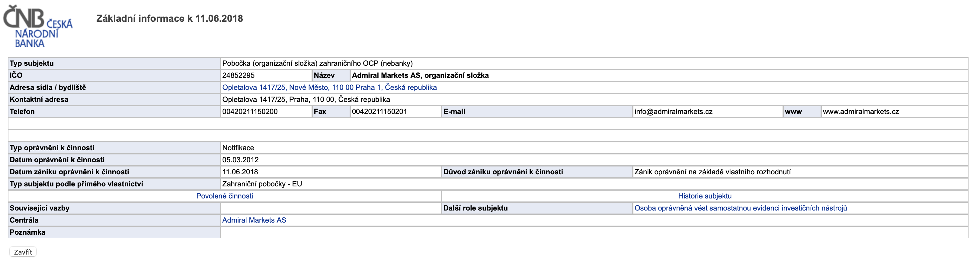Click the ČNB Česká národní banka logo
Viewport: 980px width, 263px height.
click(38, 27)
